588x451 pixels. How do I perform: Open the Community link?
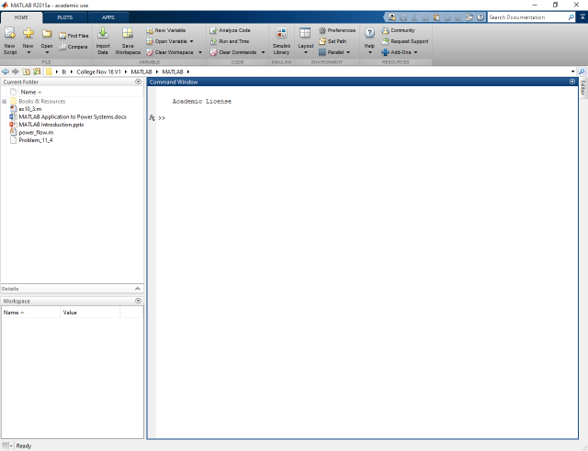398,30
